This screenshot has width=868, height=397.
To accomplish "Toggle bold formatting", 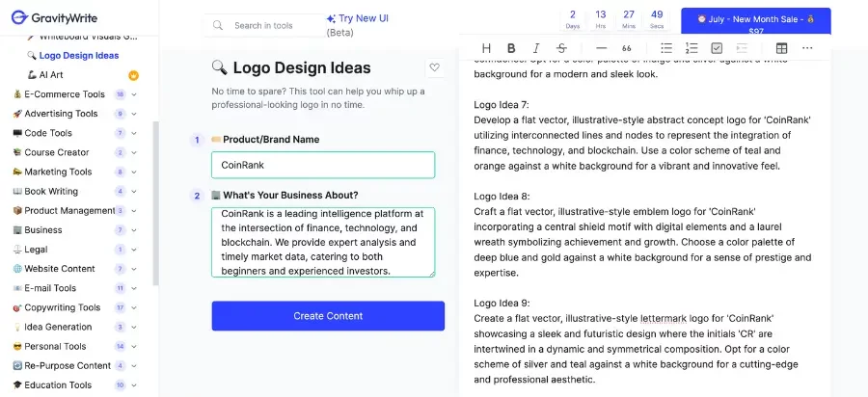I will coord(511,48).
